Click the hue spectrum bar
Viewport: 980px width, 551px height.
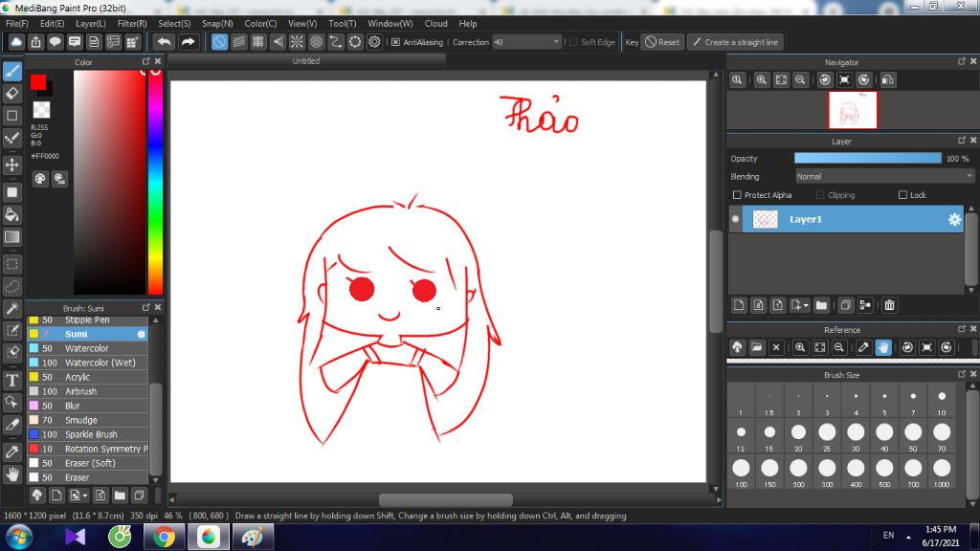[x=156, y=182]
